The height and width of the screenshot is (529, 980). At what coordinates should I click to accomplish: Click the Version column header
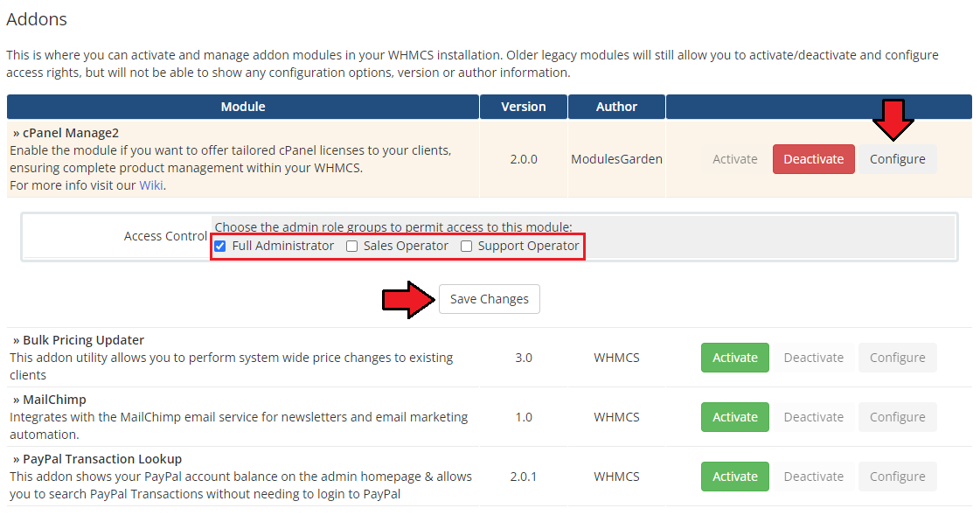pos(523,107)
